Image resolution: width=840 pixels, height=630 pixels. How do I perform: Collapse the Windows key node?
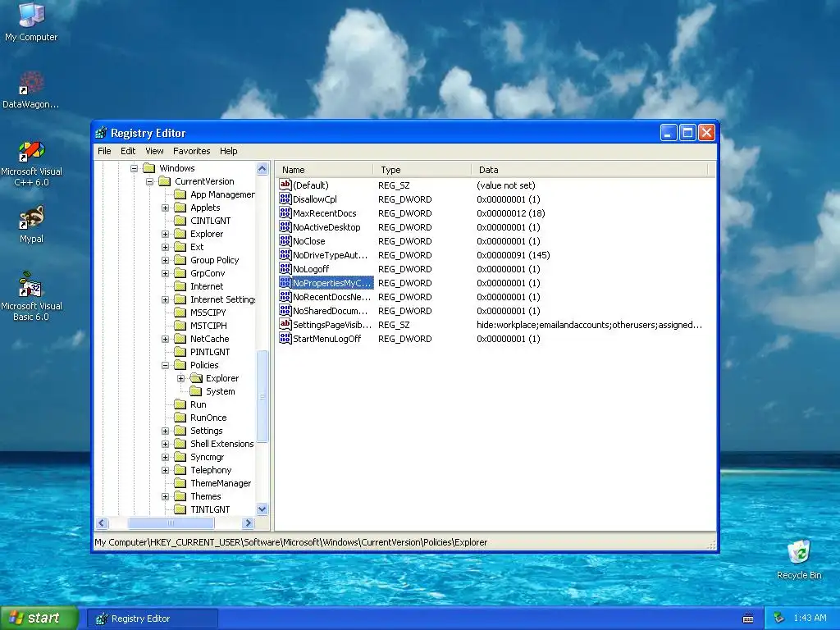pyautogui.click(x=134, y=168)
